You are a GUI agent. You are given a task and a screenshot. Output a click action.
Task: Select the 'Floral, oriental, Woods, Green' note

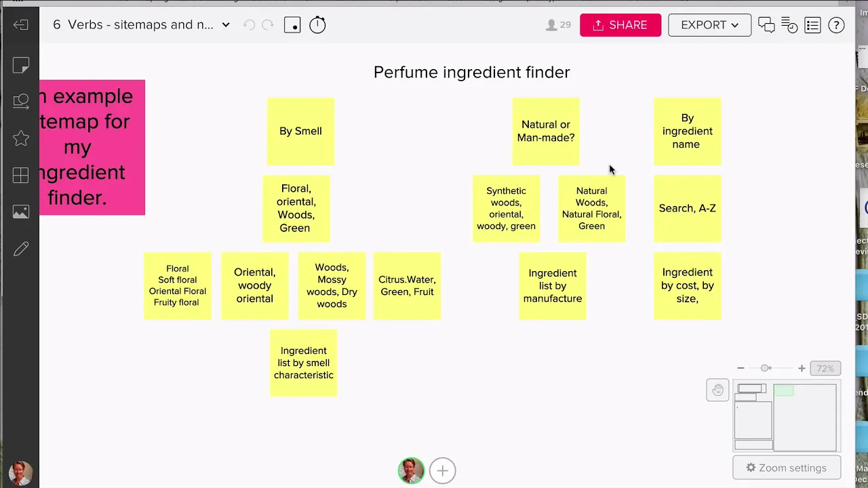point(296,208)
